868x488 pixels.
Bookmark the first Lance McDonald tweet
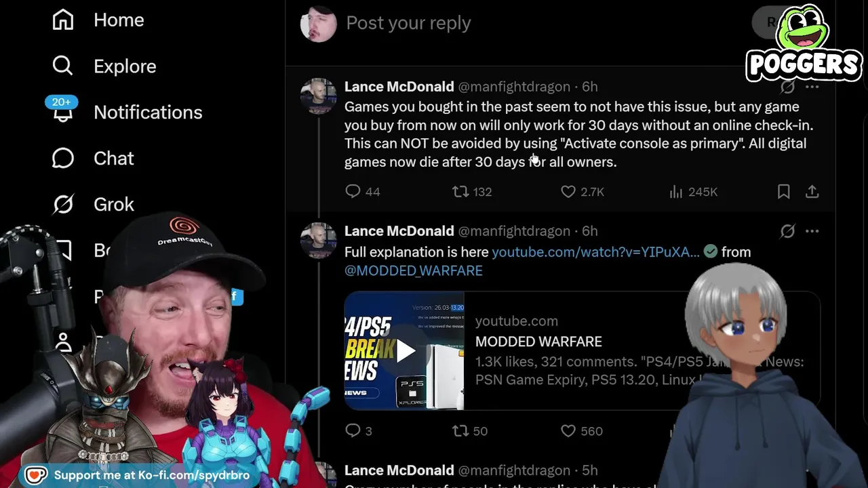pyautogui.click(x=783, y=192)
